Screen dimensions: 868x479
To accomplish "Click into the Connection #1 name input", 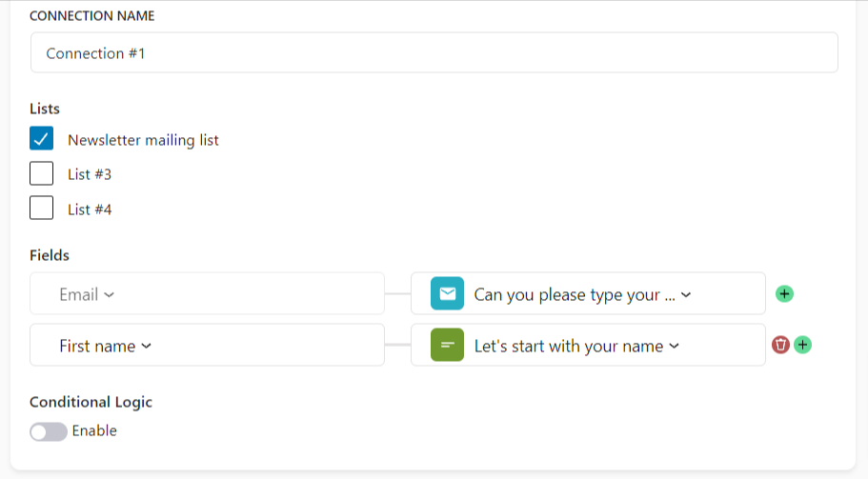I will click(434, 52).
